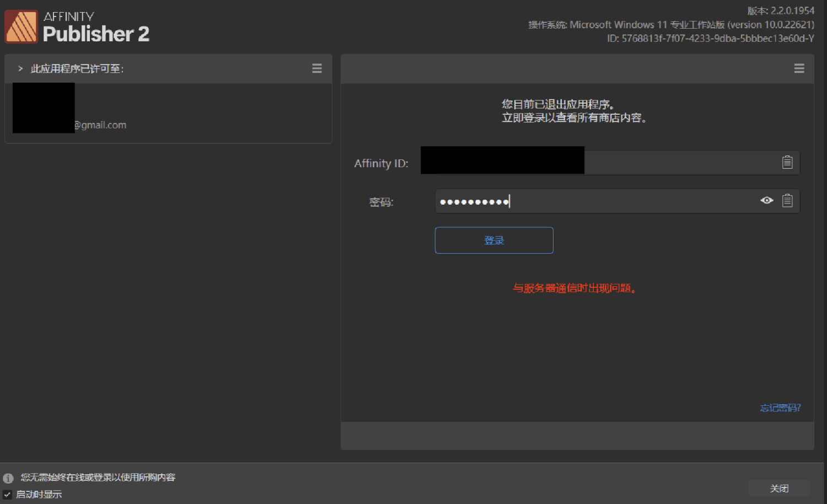Open the 忘记密码? link
Viewport: 827px width, 504px height.
point(779,408)
